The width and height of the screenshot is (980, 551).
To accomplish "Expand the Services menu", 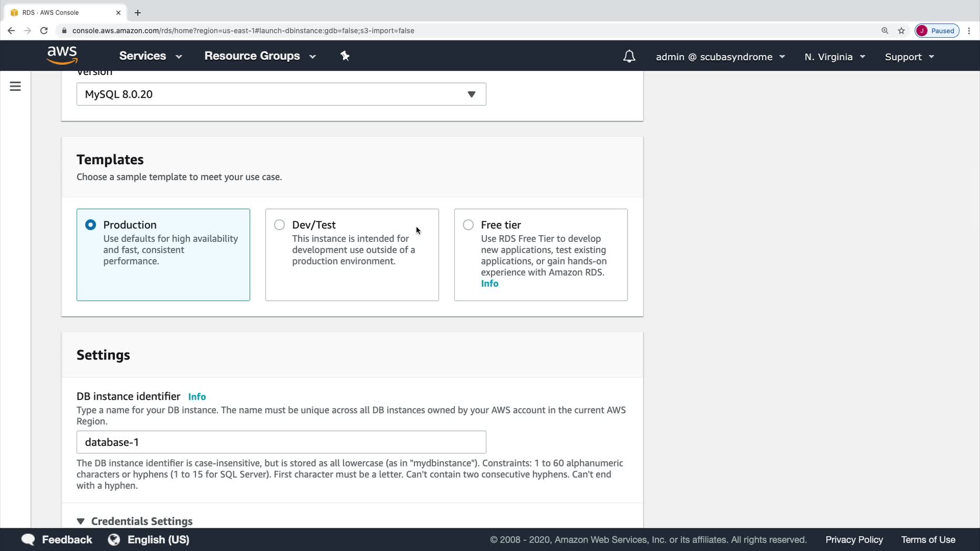I will 151,56.
